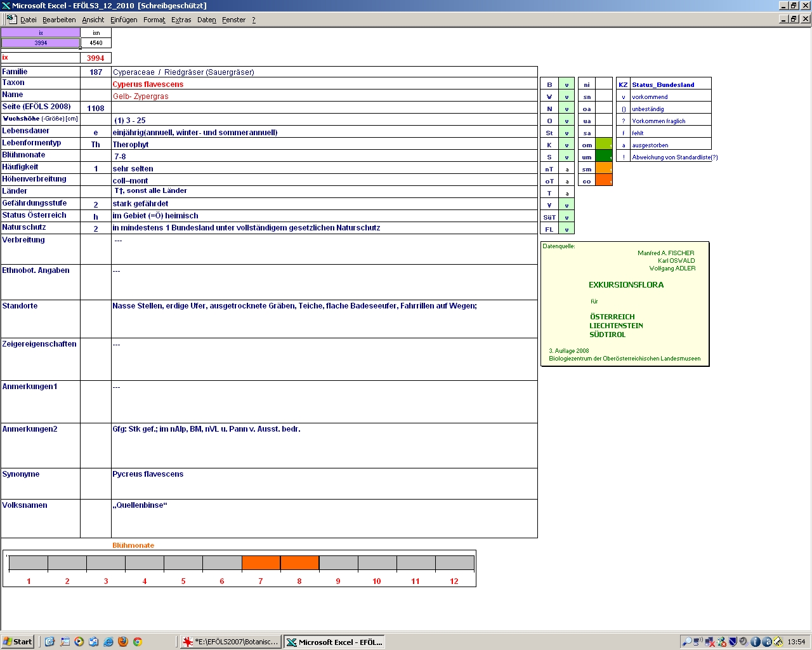Image resolution: width=812 pixels, height=650 pixels.
Task: Click the orange month 7 bar in Blühmonate
Action: (261, 563)
